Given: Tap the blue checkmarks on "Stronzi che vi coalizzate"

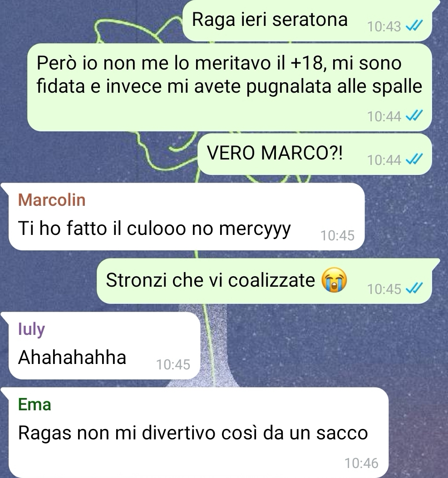Looking at the screenshot, I should coord(414,289).
